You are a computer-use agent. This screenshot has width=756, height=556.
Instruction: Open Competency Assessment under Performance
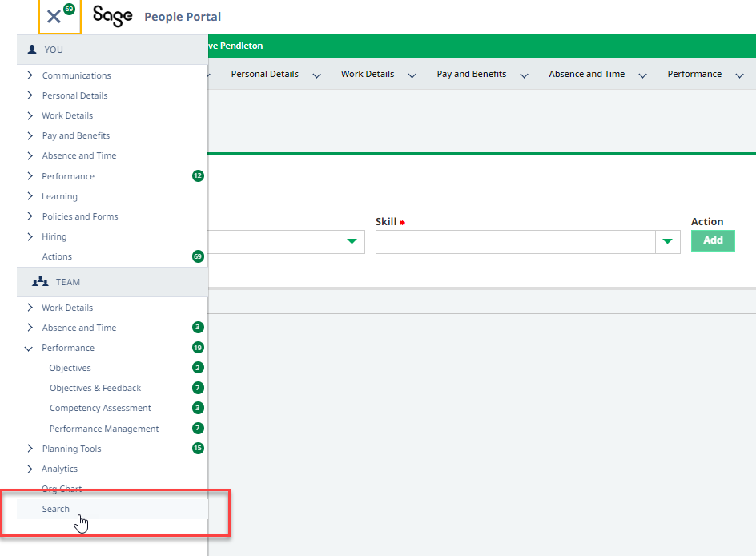point(100,408)
